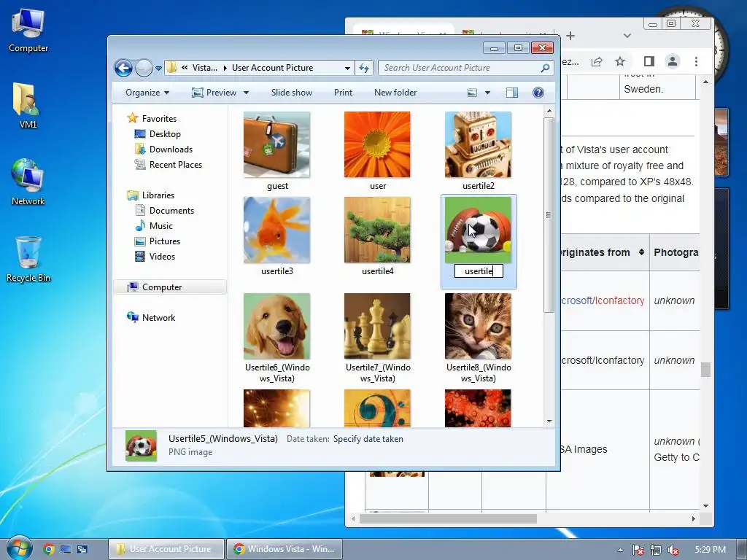The height and width of the screenshot is (560, 747).
Task: Open the Documents library
Action: [165, 211]
